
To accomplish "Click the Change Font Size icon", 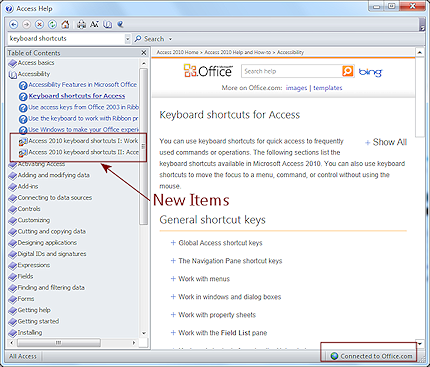I will click(x=94, y=24).
